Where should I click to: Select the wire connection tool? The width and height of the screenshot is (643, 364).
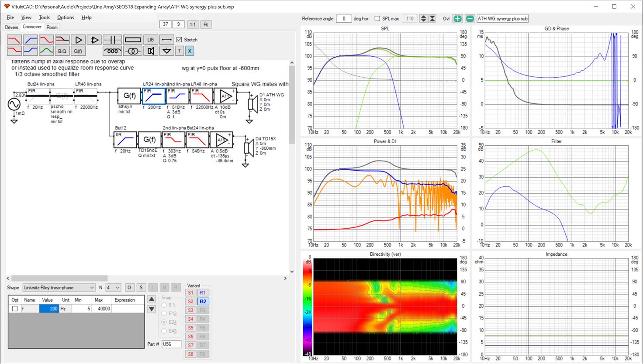tap(166, 40)
